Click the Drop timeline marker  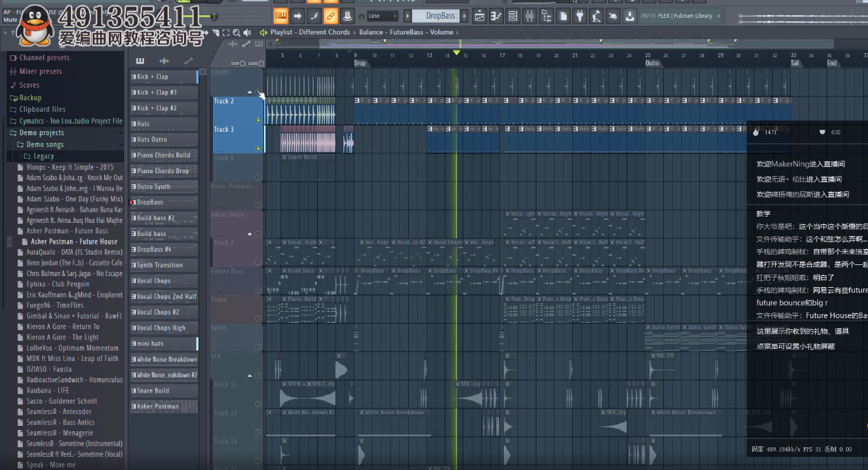click(x=360, y=63)
